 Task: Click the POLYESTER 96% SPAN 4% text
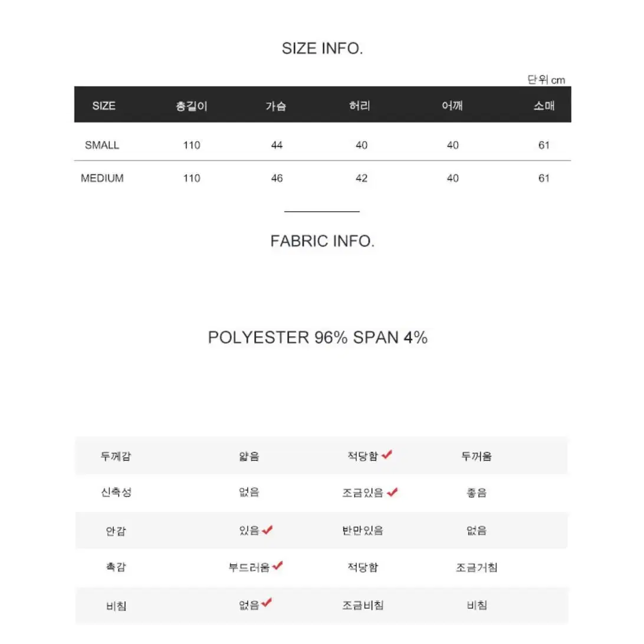(x=317, y=337)
